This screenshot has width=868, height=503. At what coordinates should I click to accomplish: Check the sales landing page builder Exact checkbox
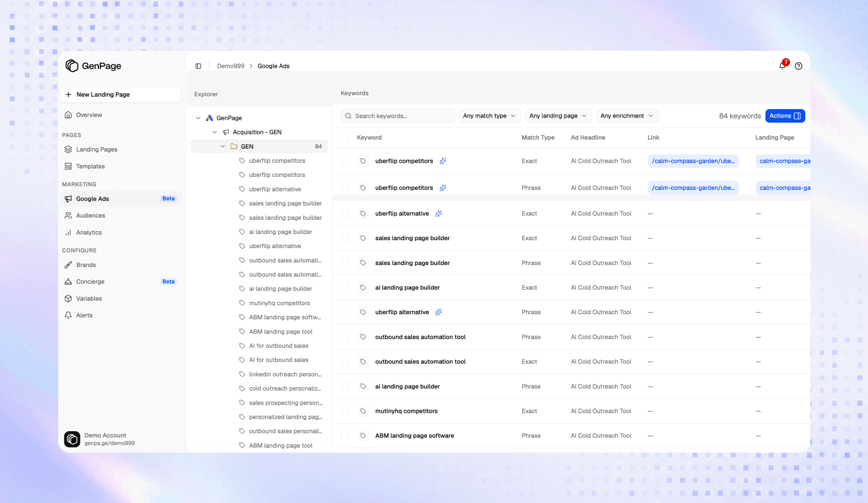click(x=345, y=238)
